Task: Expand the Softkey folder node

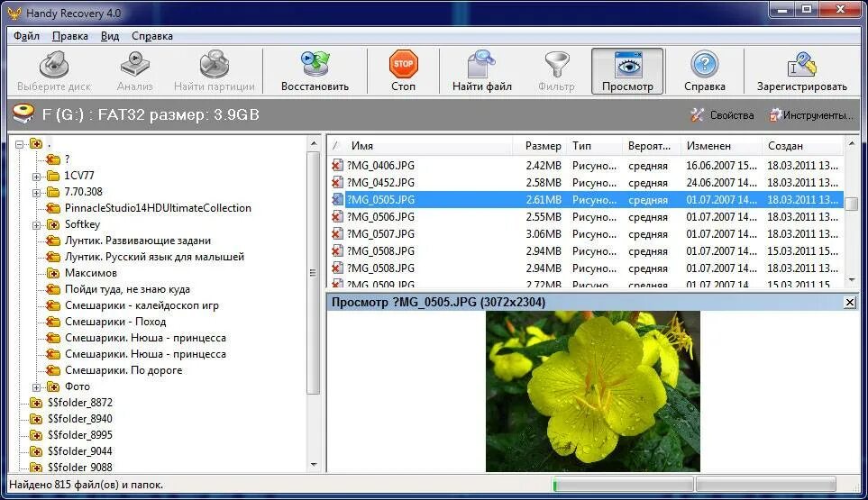Action: tap(37, 225)
